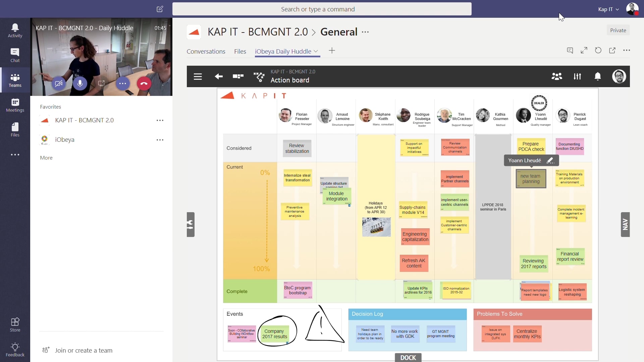Expand the More teams list
The height and width of the screenshot is (362, 644).
[x=46, y=158]
